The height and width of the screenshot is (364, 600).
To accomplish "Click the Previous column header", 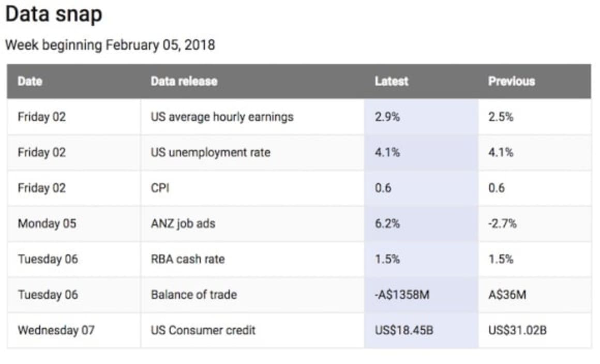I will point(511,81).
